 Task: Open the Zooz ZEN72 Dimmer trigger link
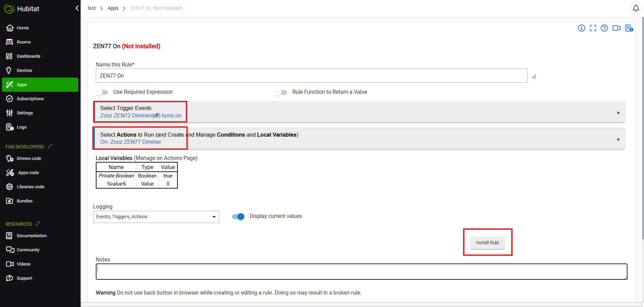click(141, 115)
